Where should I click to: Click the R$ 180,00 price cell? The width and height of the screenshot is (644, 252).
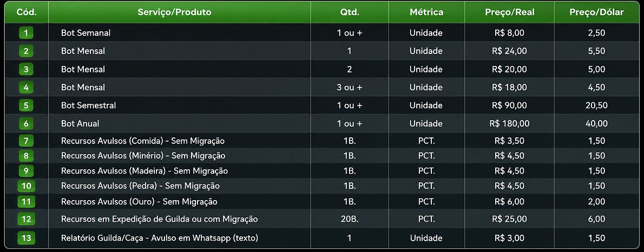509,123
